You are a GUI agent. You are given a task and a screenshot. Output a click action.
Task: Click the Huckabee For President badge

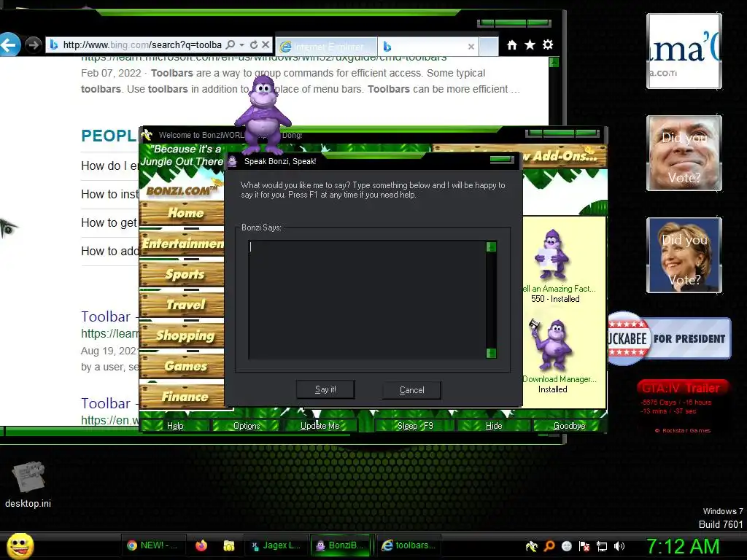click(670, 338)
